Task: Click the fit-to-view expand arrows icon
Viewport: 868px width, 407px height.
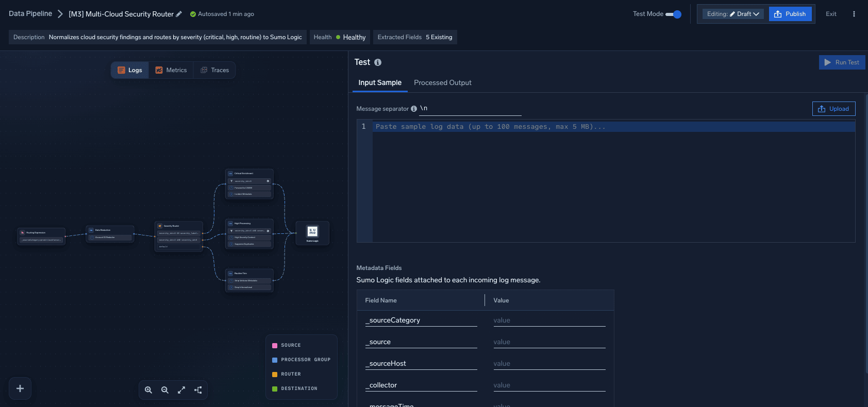Action: point(181,390)
